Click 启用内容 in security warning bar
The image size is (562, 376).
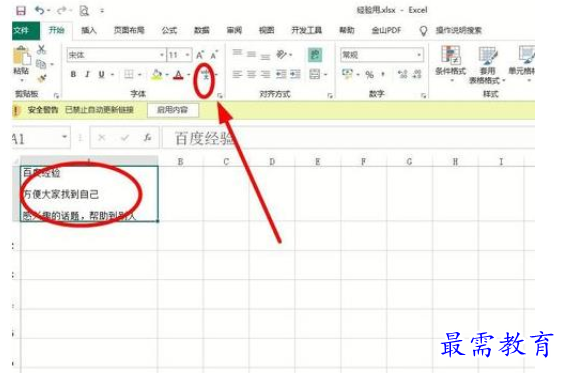pyautogui.click(x=173, y=110)
